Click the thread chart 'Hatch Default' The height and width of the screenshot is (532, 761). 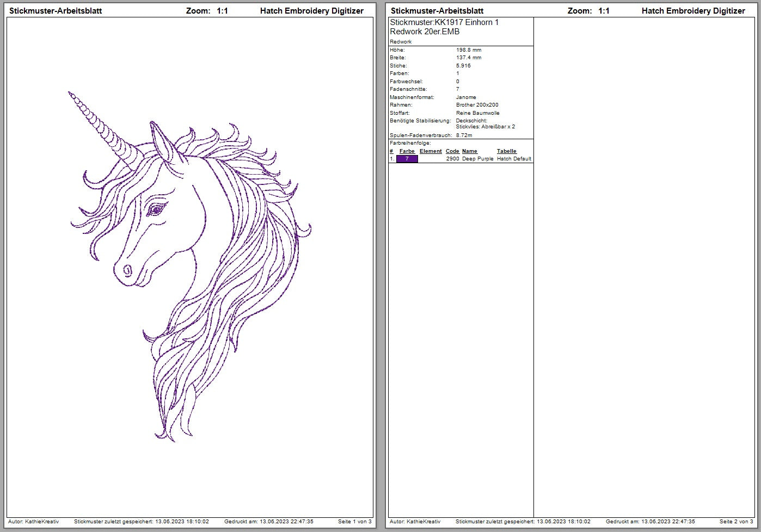point(514,159)
